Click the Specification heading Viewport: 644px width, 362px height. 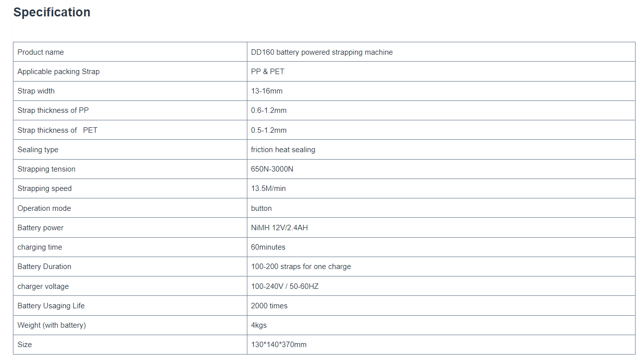tap(52, 12)
